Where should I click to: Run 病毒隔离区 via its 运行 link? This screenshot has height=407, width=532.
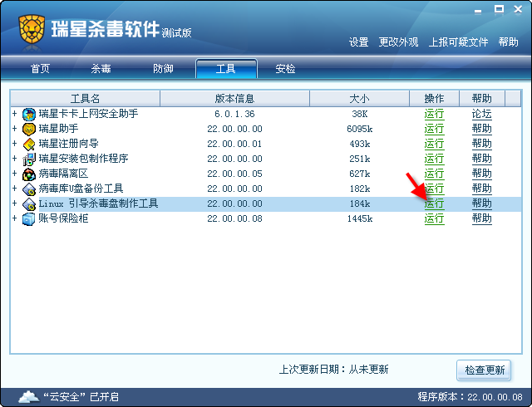pyautogui.click(x=434, y=174)
